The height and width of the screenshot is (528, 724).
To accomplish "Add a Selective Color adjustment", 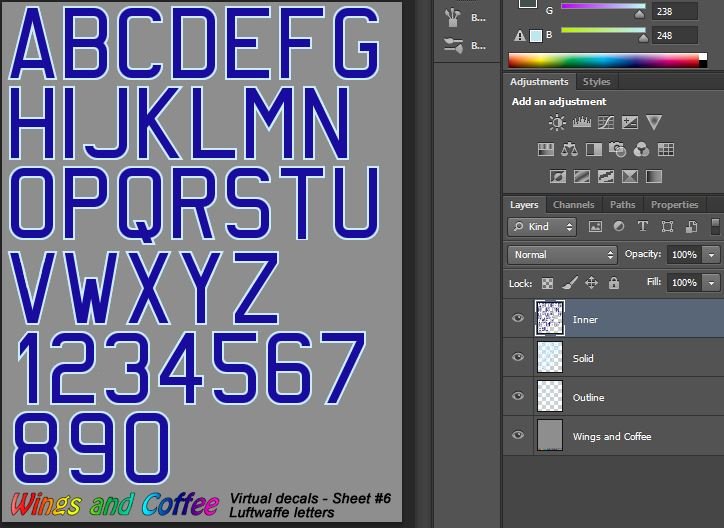I will click(630, 176).
